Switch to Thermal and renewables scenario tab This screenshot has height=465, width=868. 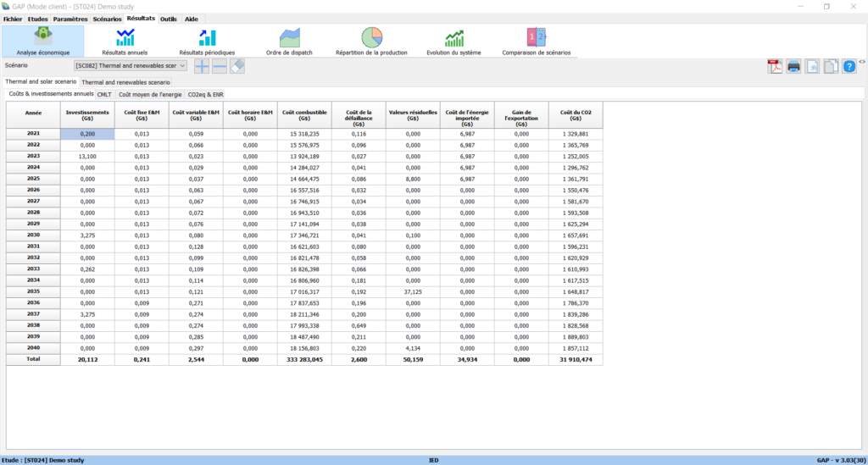coord(125,82)
